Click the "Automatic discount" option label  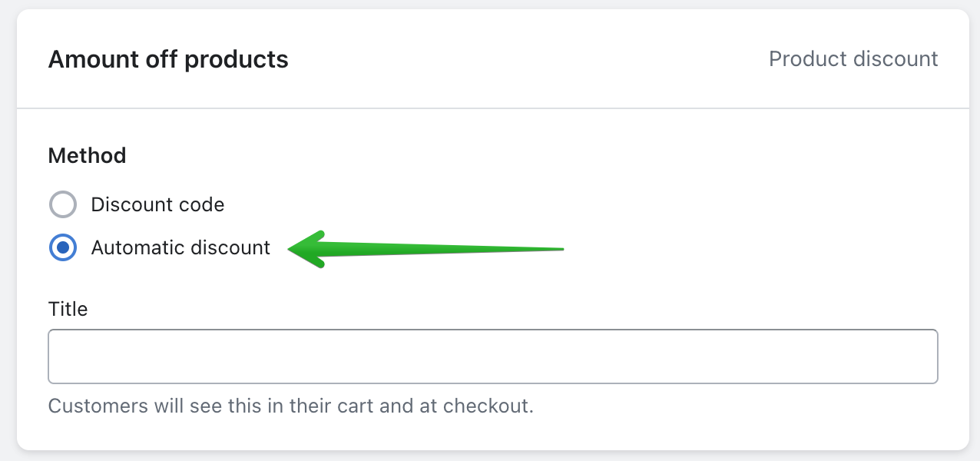180,247
